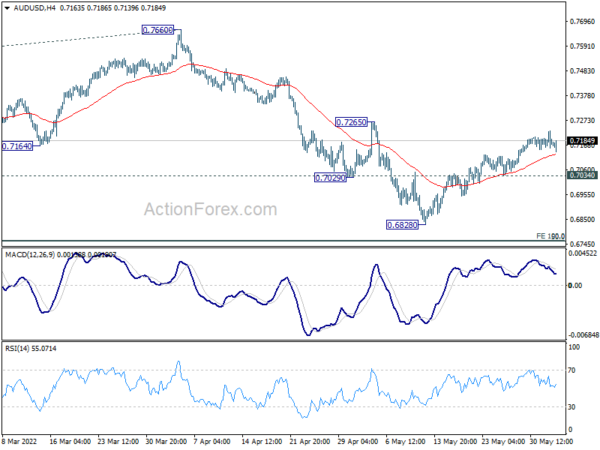Select the 0.68280 low price label

pos(402,225)
